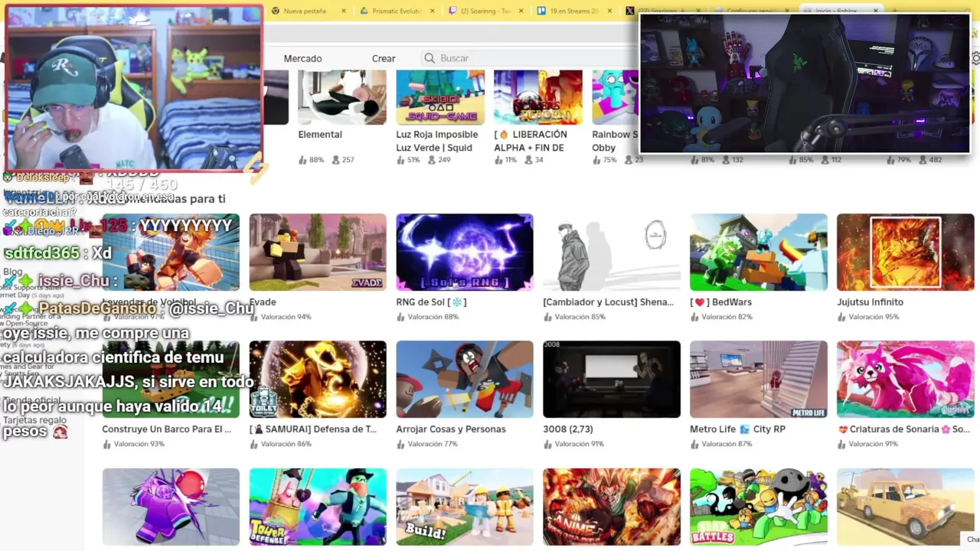Image resolution: width=980 pixels, height=551 pixels.
Task: Click Valoración 95% under Jujutsu Infinito
Action: [874, 317]
